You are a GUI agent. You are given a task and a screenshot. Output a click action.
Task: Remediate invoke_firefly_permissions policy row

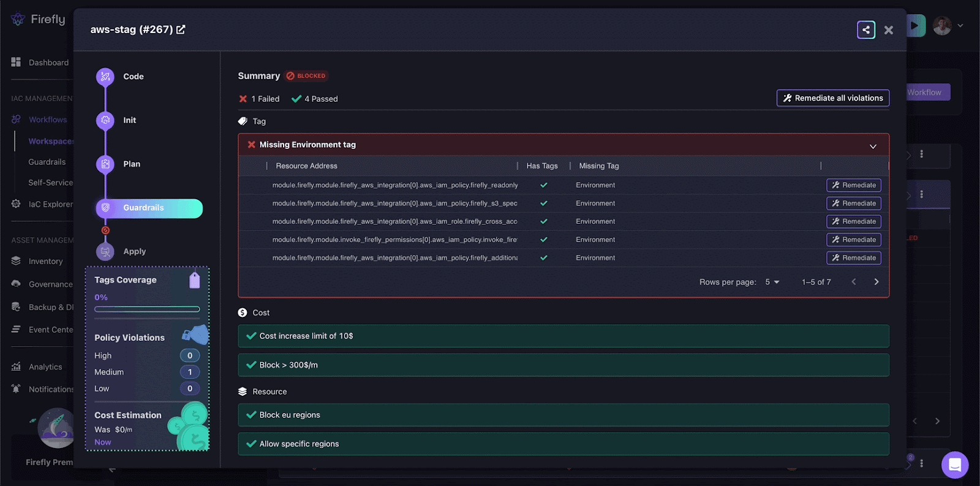click(854, 240)
